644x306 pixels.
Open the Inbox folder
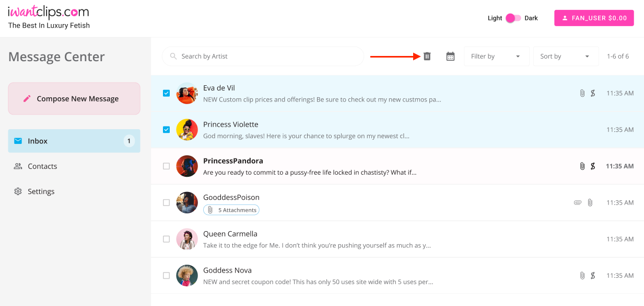click(74, 141)
